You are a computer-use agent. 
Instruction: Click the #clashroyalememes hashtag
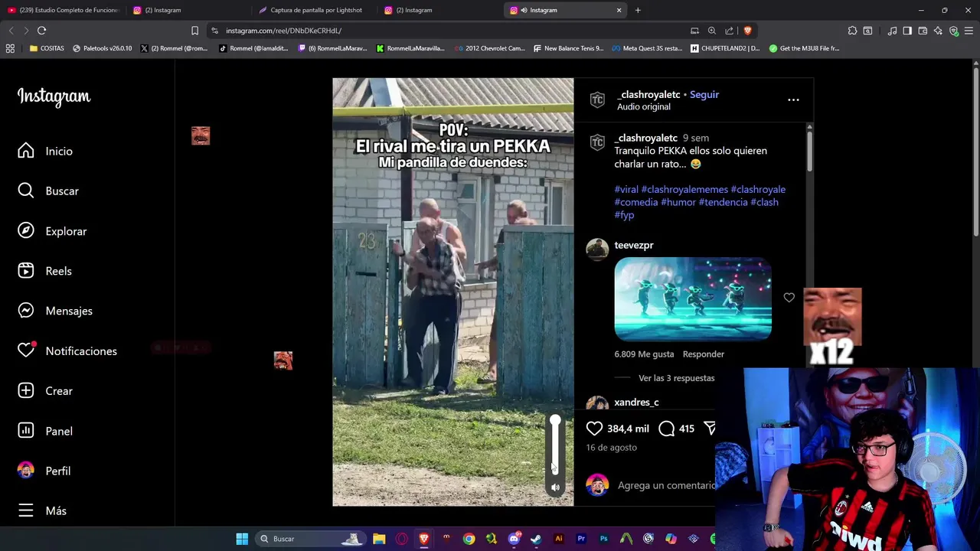click(684, 189)
